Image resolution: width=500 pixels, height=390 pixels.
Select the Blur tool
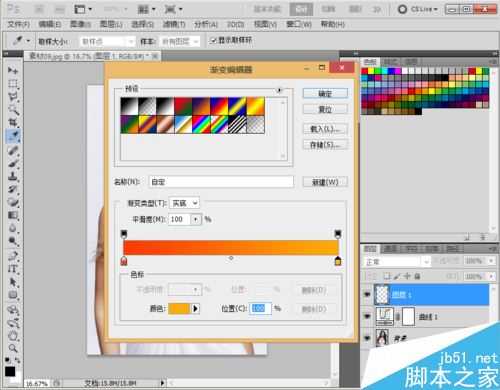13,229
